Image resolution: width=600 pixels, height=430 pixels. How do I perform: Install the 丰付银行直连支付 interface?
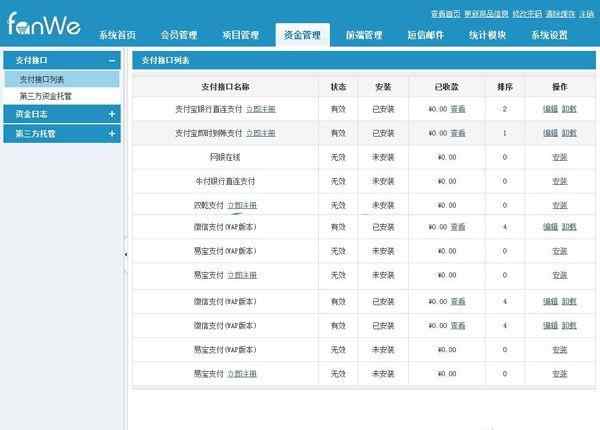pyautogui.click(x=559, y=181)
